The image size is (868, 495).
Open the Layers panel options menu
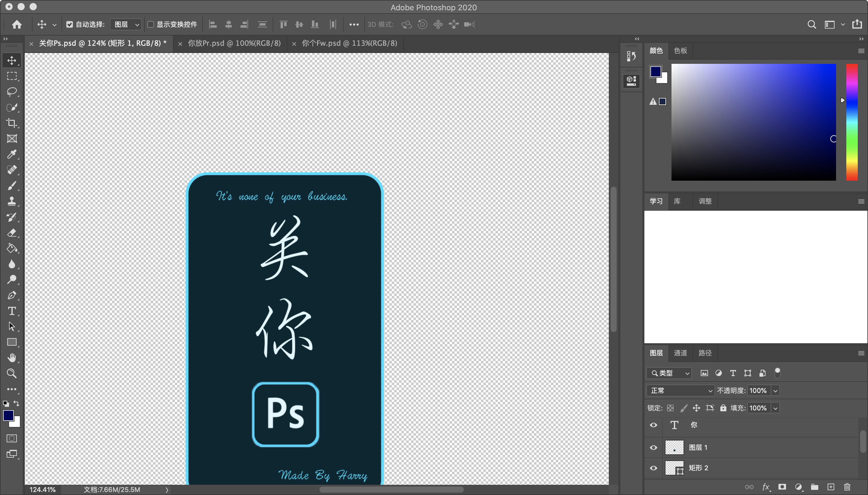click(x=861, y=353)
